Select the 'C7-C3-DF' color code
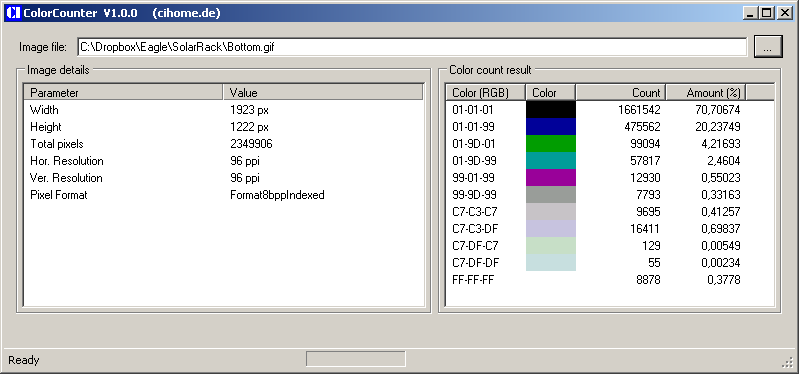This screenshot has height=374, width=799. pyautogui.click(x=475, y=229)
